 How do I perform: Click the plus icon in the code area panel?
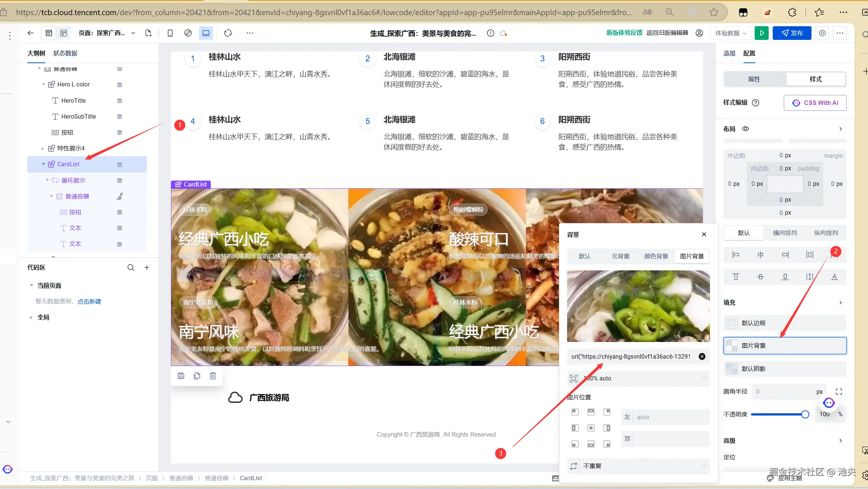(x=147, y=267)
